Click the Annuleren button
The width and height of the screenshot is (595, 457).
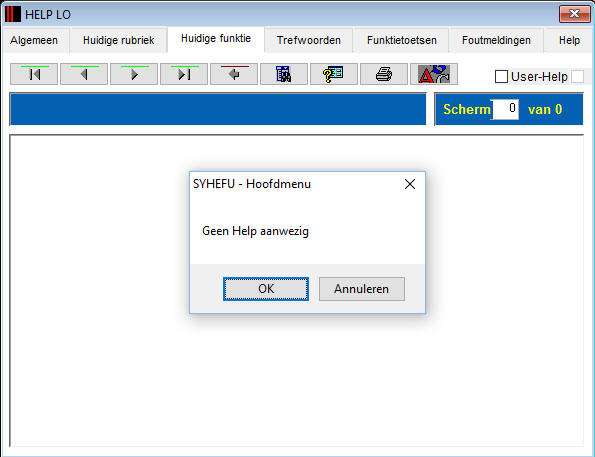click(x=362, y=289)
